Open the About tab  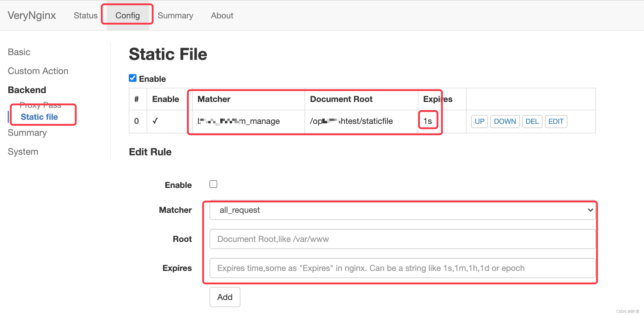222,15
